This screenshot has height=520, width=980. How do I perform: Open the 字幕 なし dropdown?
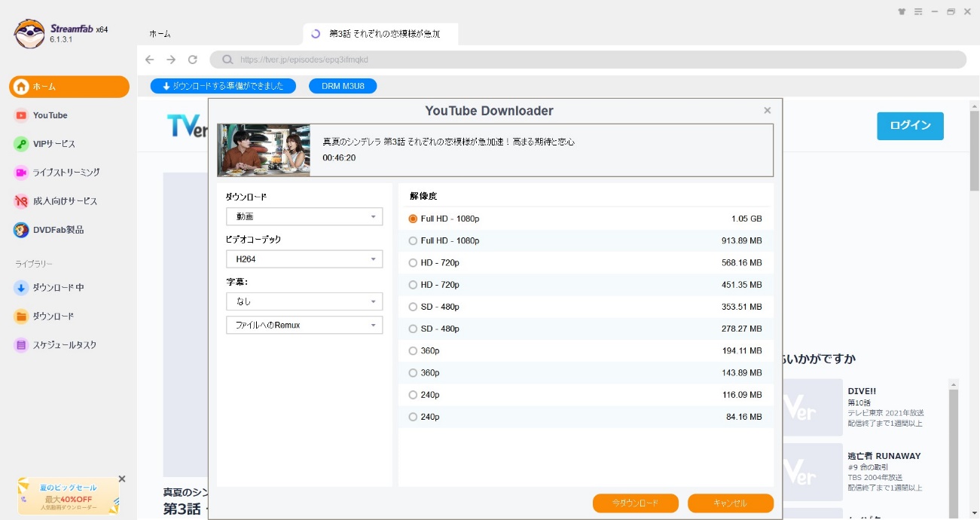[304, 301]
